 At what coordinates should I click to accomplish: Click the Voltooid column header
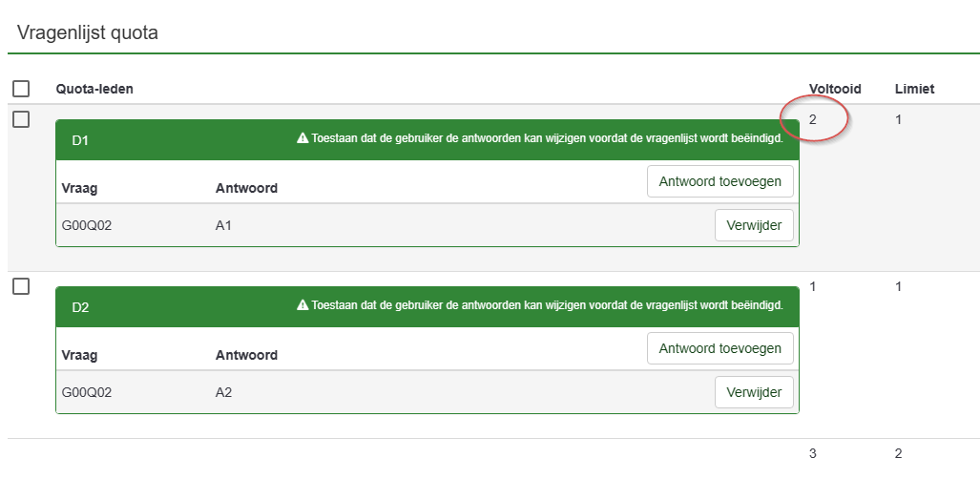coord(835,89)
